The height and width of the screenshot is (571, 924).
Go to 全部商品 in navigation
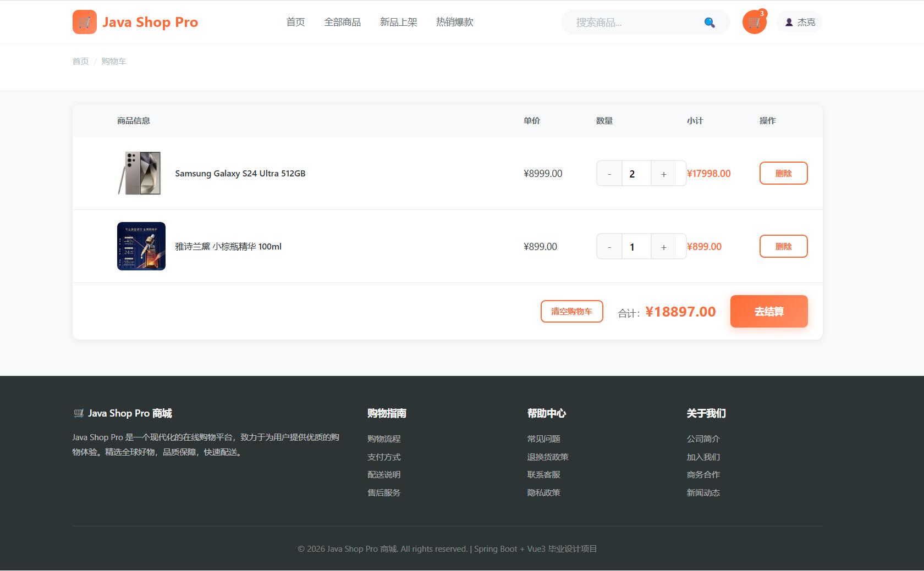point(342,22)
